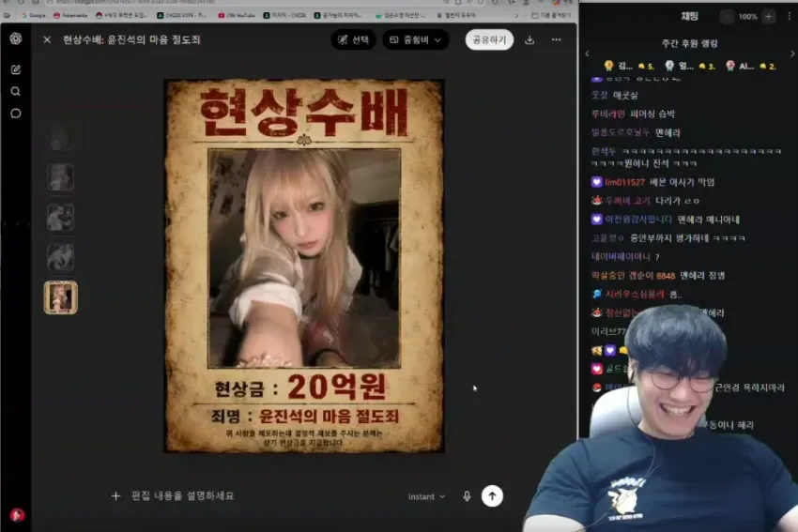Open the Instant model dropdown
This screenshot has width=798, height=532.
click(x=426, y=496)
